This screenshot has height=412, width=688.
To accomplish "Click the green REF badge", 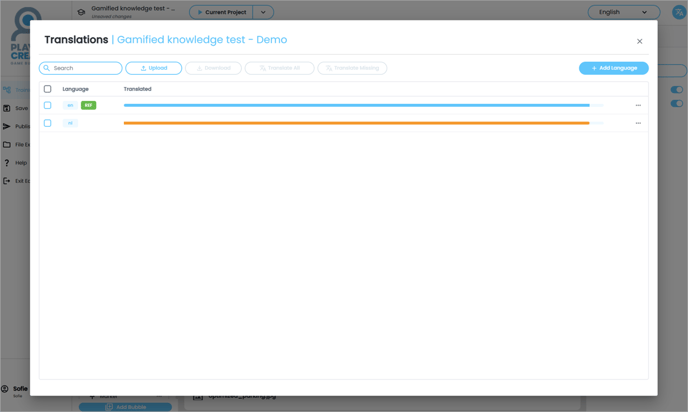I will tap(88, 105).
